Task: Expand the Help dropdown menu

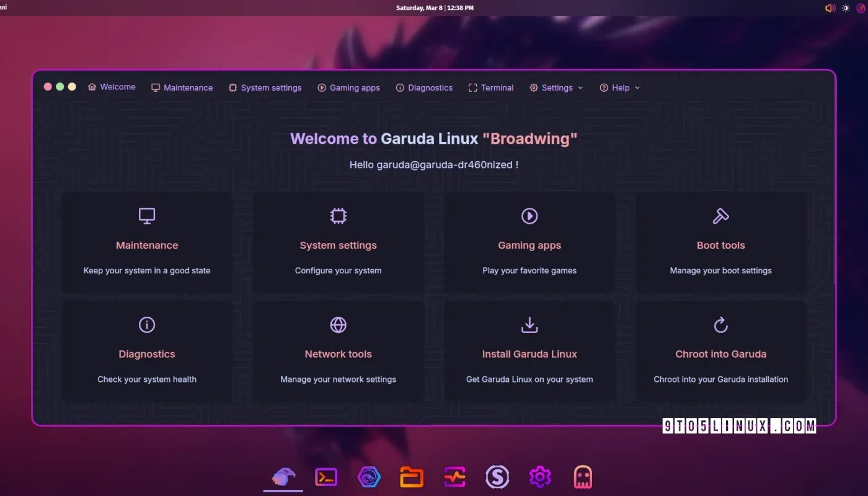Action: (x=619, y=87)
